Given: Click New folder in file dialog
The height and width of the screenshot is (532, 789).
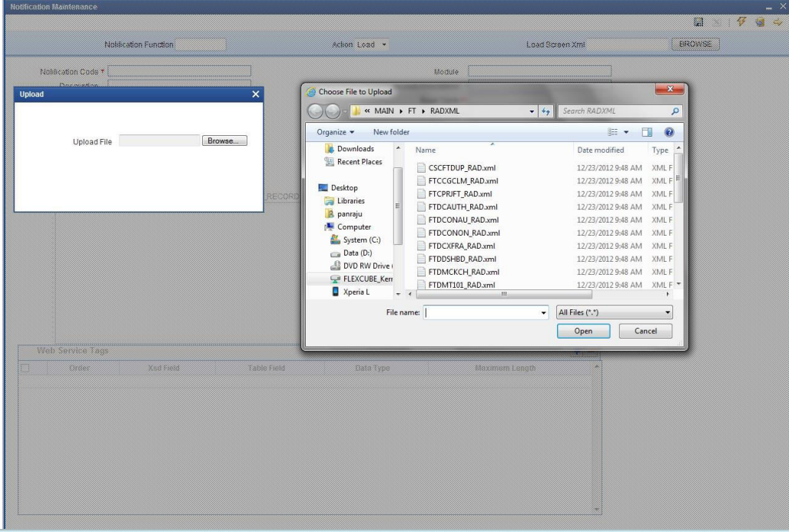Looking at the screenshot, I should coord(391,132).
